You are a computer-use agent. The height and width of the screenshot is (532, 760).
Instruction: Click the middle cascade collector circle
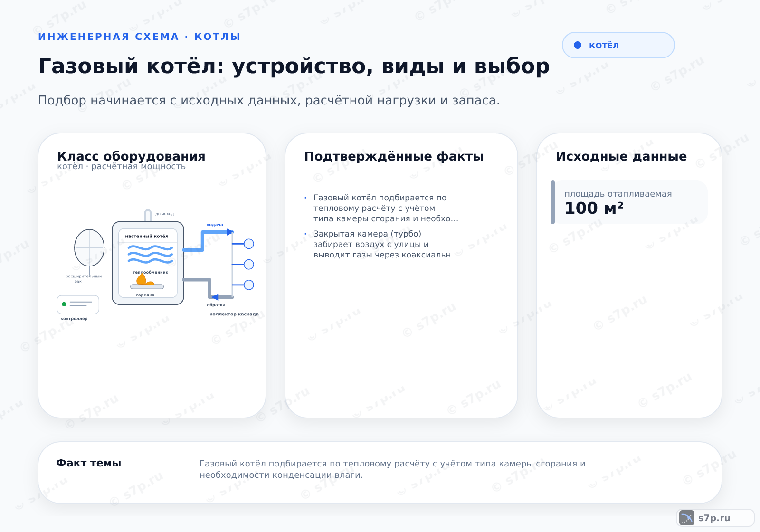coord(249,264)
